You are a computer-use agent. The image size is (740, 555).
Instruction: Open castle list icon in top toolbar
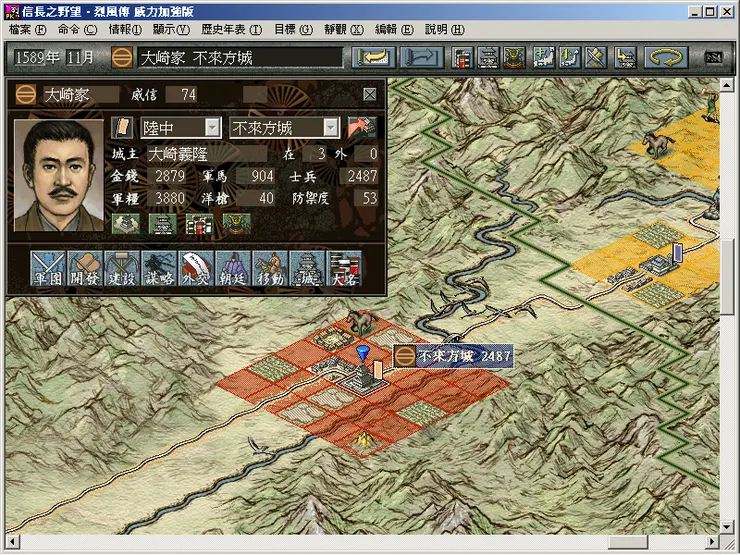[x=488, y=58]
